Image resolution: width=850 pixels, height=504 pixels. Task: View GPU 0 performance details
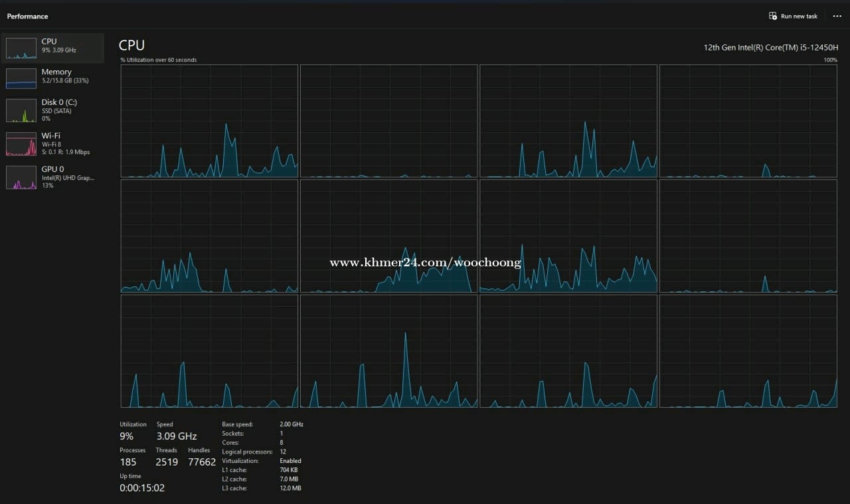[x=53, y=177]
